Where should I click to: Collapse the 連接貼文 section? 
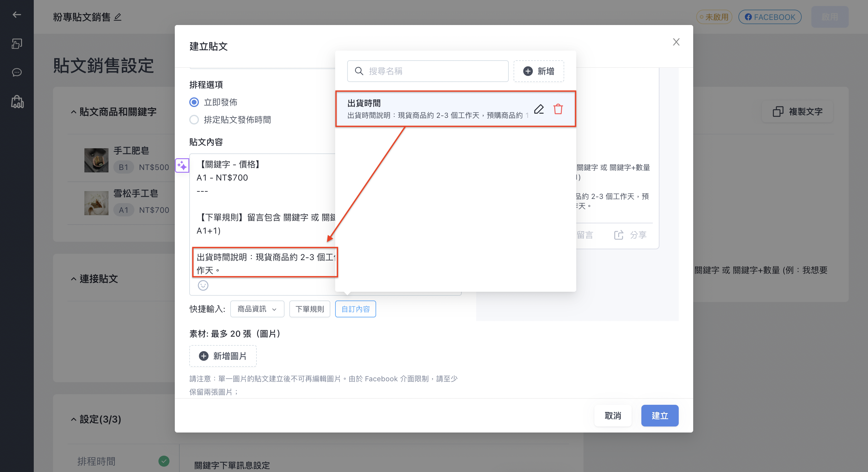tap(74, 278)
